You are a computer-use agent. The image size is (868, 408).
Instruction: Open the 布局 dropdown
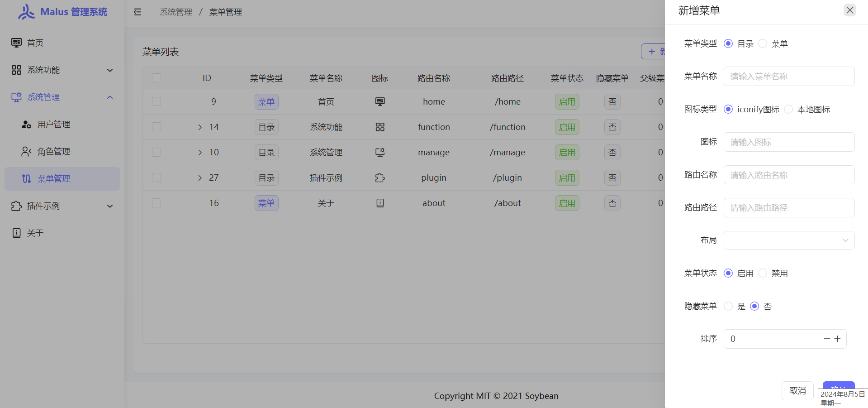(789, 240)
